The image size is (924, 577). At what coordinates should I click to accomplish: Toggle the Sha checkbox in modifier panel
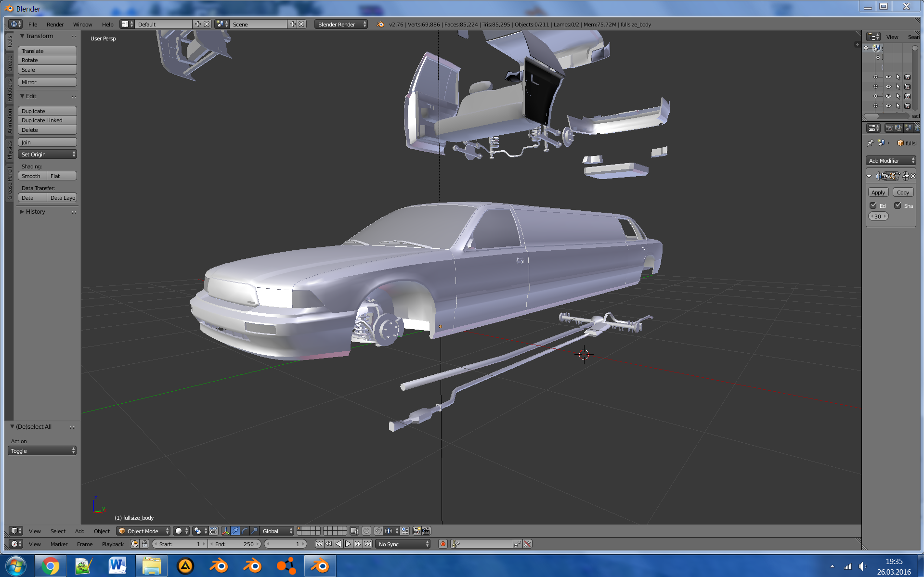coord(898,205)
